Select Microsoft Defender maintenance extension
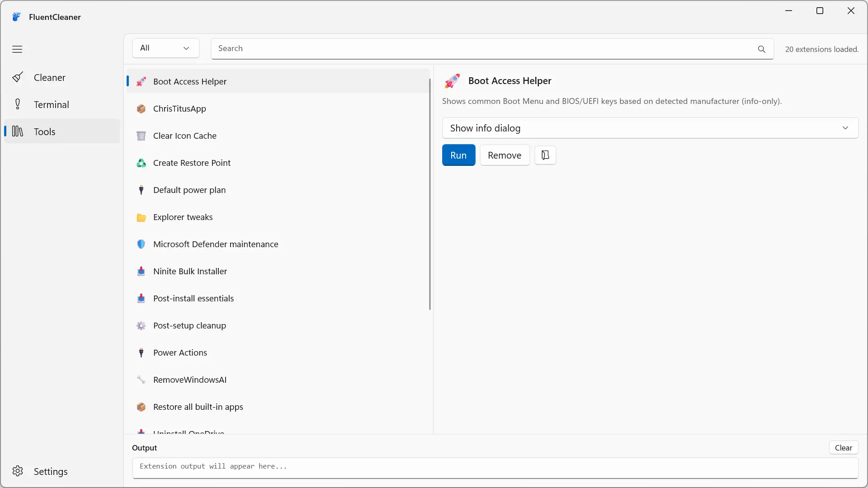This screenshot has height=488, width=868. point(278,244)
